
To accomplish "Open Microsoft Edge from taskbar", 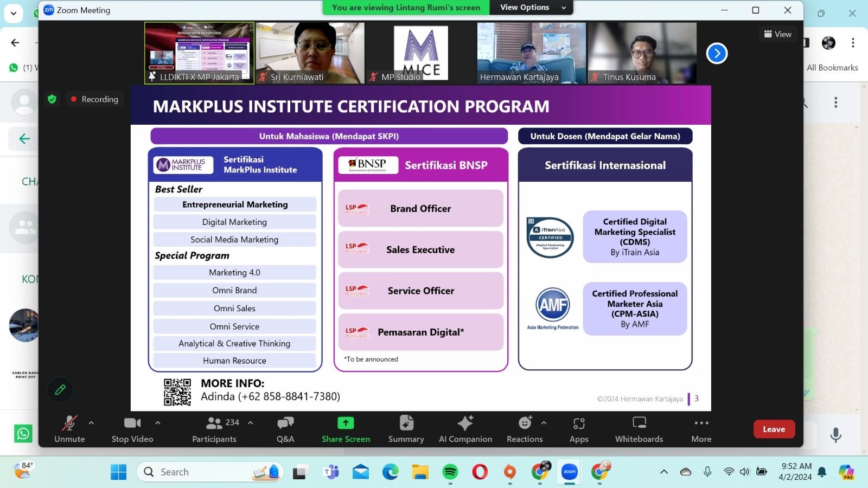I will pos(391,472).
